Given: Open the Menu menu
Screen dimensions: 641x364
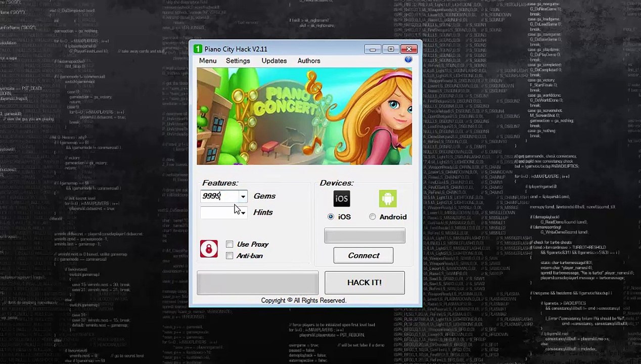Looking at the screenshot, I should point(208,61).
